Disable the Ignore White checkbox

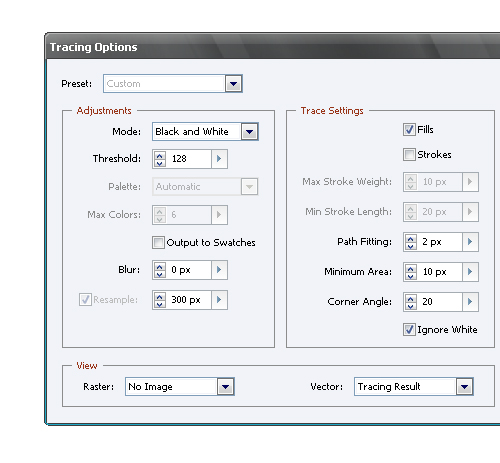pos(409,330)
